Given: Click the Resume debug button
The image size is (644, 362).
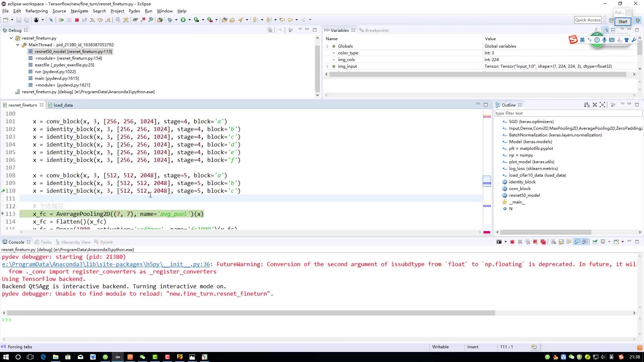Looking at the screenshot, I should point(61,20).
